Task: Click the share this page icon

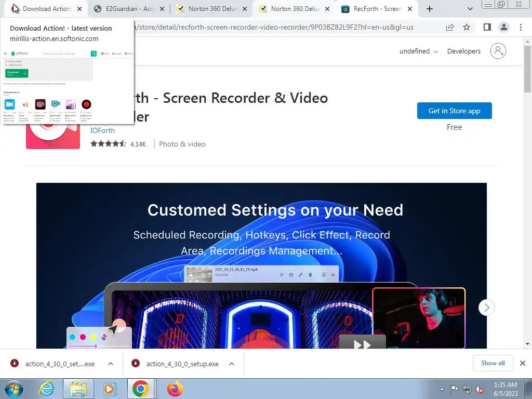Action: coord(450,27)
